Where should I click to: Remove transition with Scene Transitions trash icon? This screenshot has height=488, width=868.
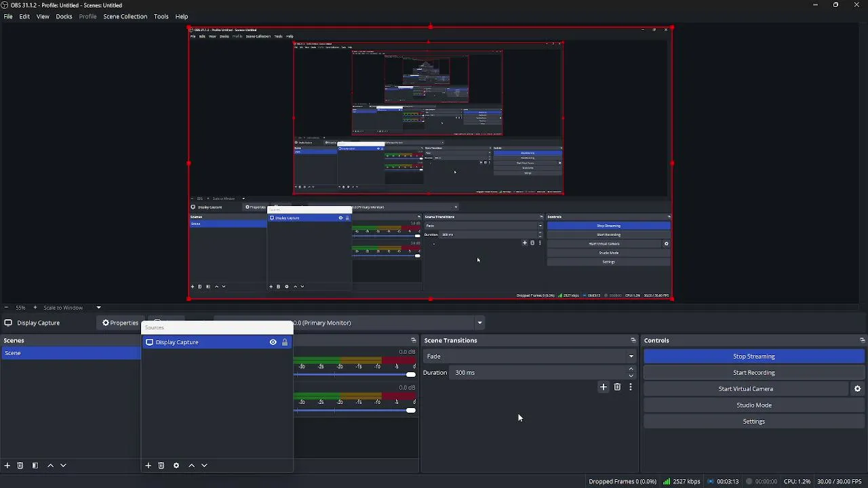tap(617, 387)
